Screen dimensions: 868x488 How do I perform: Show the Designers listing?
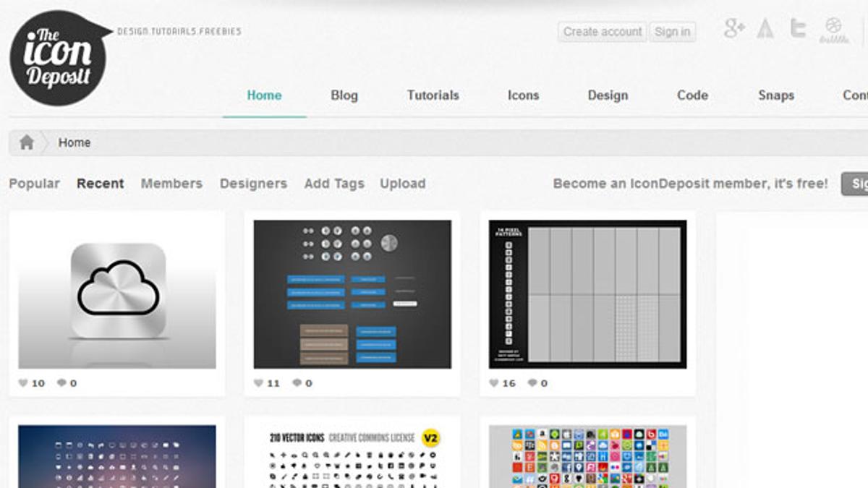(x=253, y=184)
